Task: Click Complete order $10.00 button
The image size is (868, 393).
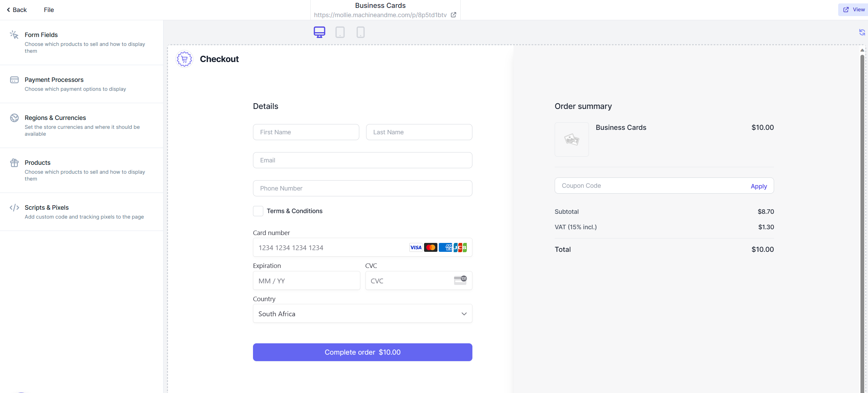Action: click(363, 352)
